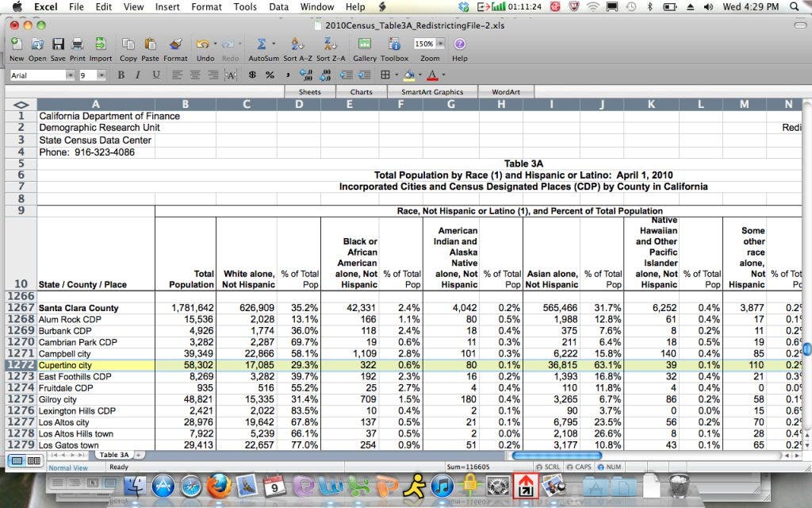Screen dimensions: 812x508
Task: Open the font size dropdown showing 9
Action: point(101,75)
